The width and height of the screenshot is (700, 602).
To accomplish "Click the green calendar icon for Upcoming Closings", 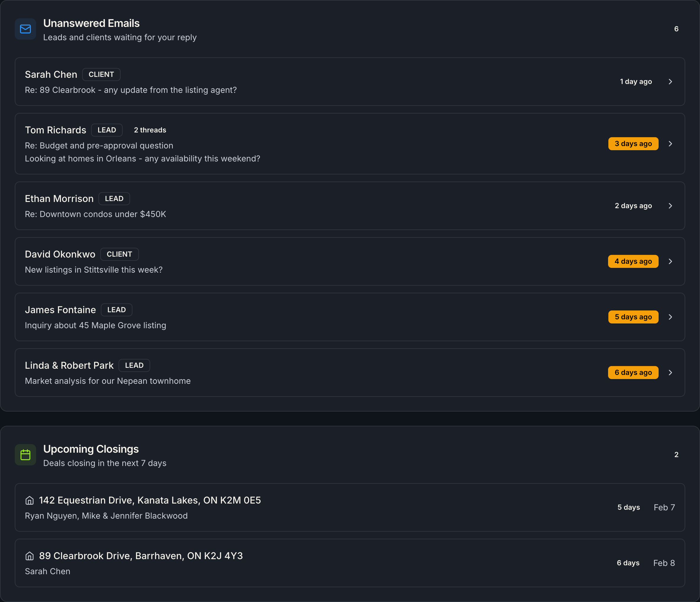I will tap(25, 455).
